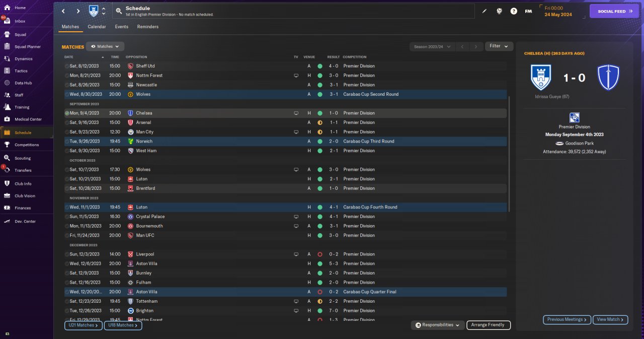Click the Goodison Park stadium name
The height and width of the screenshot is (339, 644).
[x=580, y=143]
